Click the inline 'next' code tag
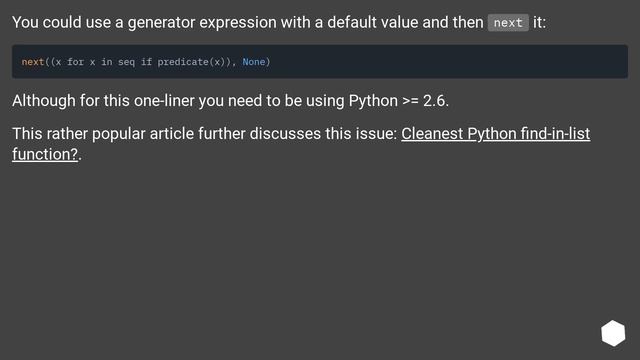 click(x=508, y=23)
